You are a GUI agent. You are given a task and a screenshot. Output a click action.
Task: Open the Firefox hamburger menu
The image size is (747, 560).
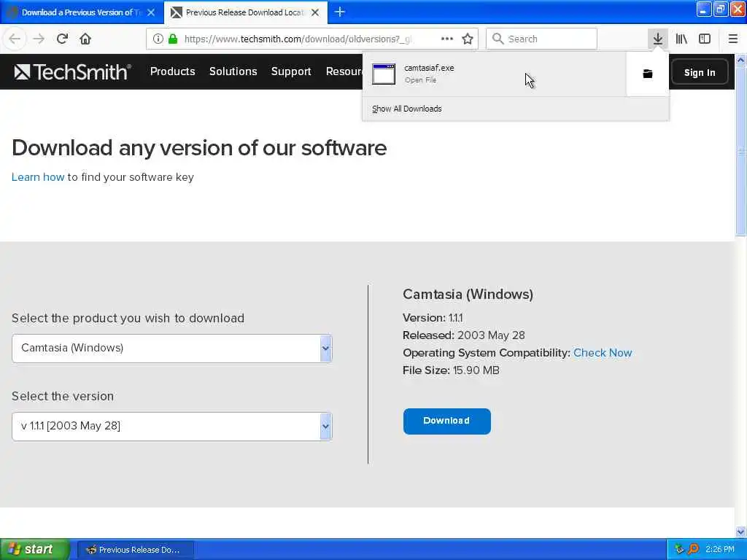(x=732, y=39)
